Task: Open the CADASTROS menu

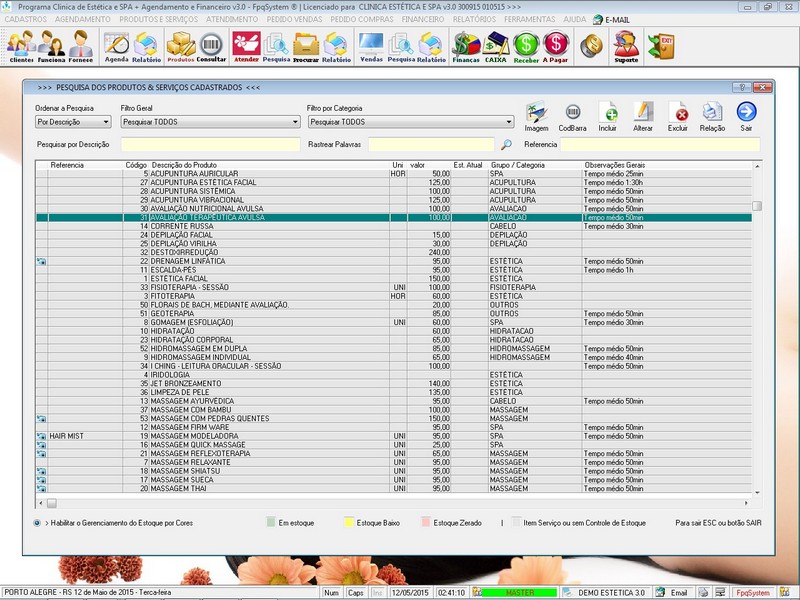Action: (x=26, y=19)
